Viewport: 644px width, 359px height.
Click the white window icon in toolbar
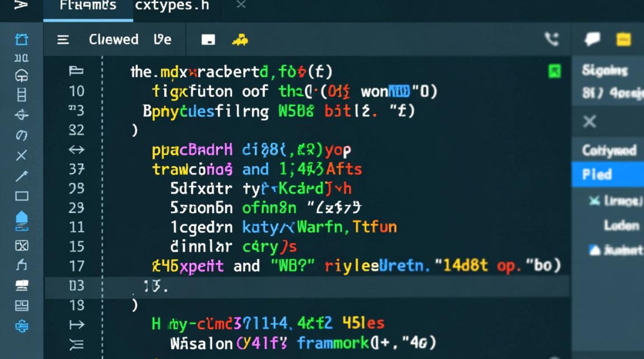pos(208,40)
